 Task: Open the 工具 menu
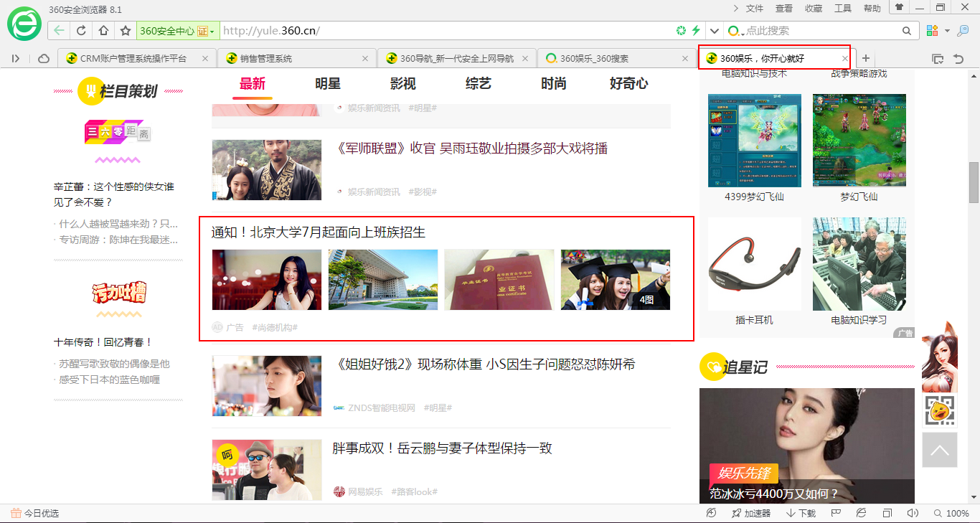(842, 9)
